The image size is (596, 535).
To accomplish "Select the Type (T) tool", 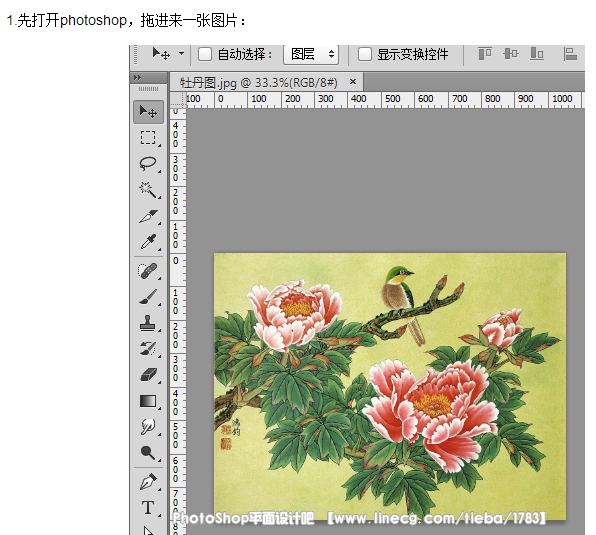I will coord(148,508).
